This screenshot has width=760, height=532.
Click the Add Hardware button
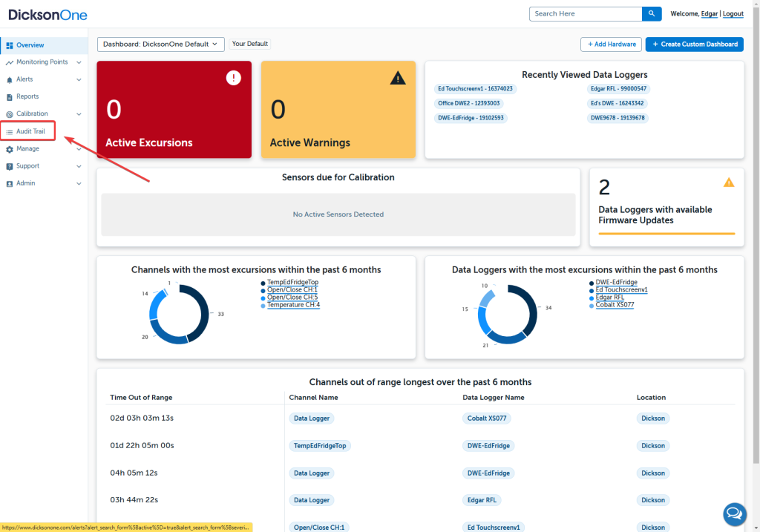click(611, 45)
